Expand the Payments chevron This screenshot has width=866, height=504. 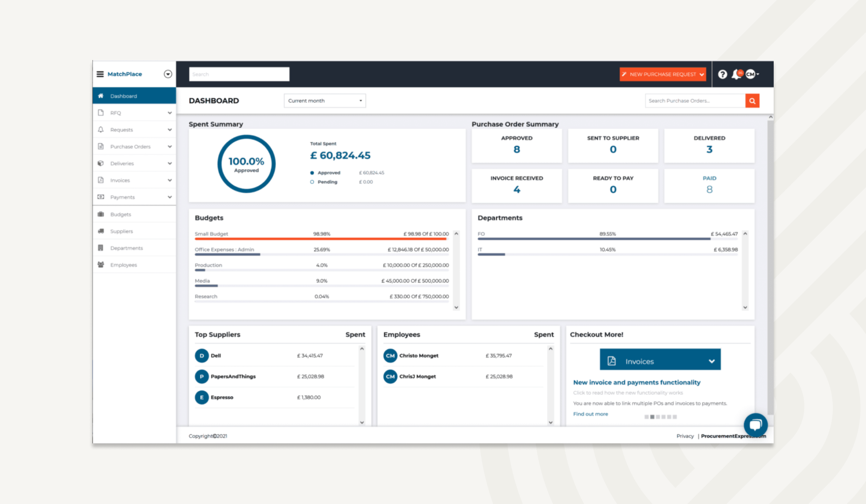(170, 197)
